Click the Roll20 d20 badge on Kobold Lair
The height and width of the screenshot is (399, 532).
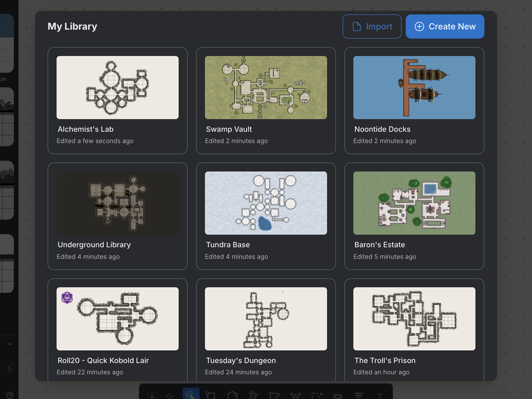(x=67, y=298)
